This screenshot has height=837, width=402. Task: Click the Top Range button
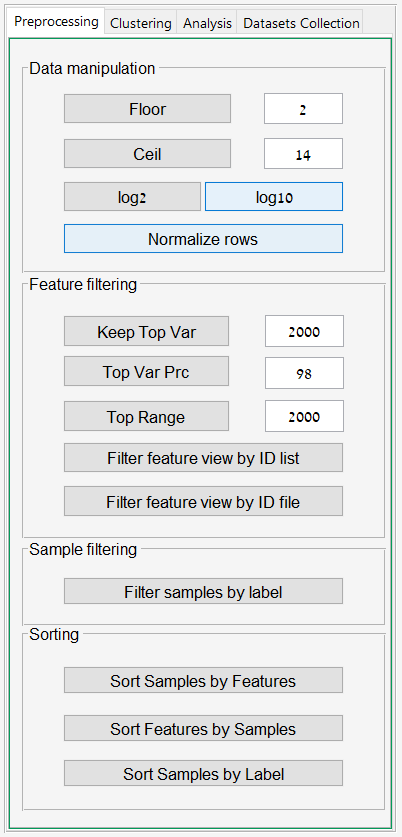coord(146,416)
